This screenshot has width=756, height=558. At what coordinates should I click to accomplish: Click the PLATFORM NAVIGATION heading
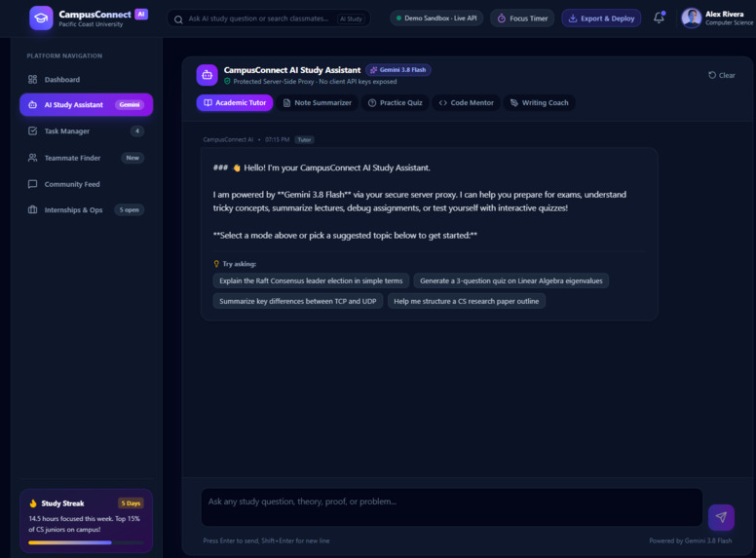click(x=64, y=56)
